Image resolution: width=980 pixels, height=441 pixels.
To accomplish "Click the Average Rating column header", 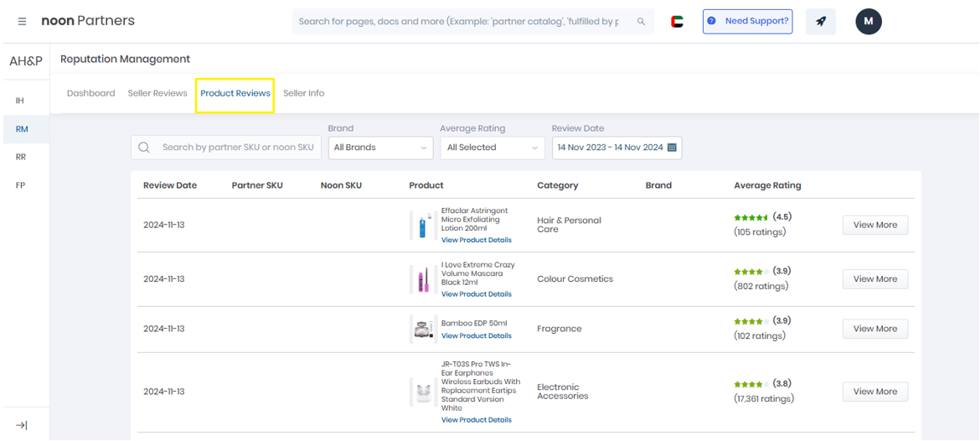I will tap(767, 186).
